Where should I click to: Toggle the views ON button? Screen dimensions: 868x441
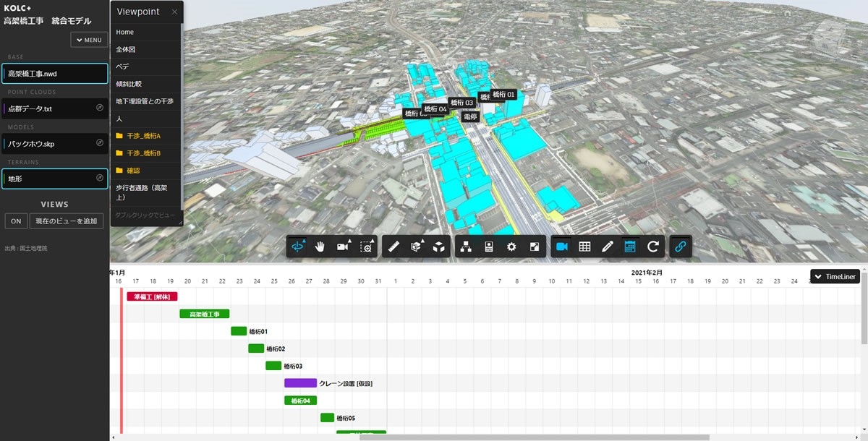click(16, 221)
